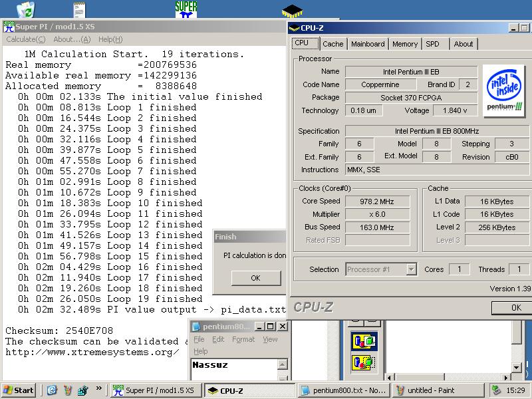Click Paint's vertical scroll down arrow
The image size is (532, 399).
517,367
